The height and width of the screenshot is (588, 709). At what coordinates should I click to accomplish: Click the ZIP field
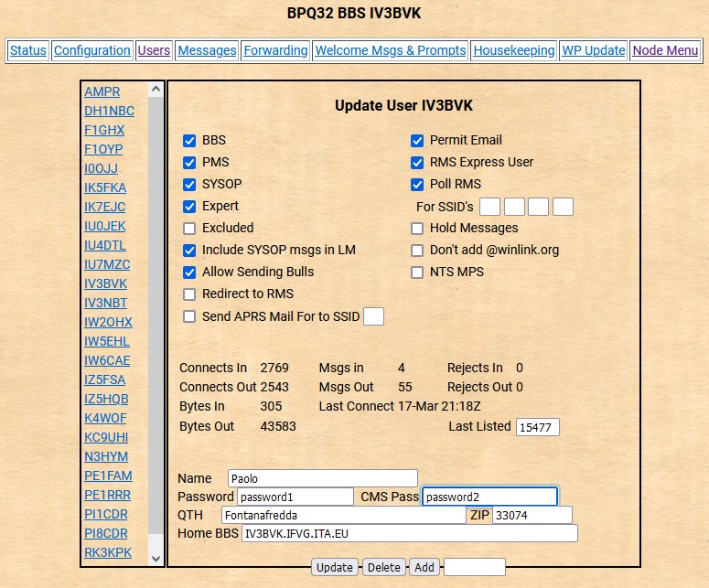532,515
